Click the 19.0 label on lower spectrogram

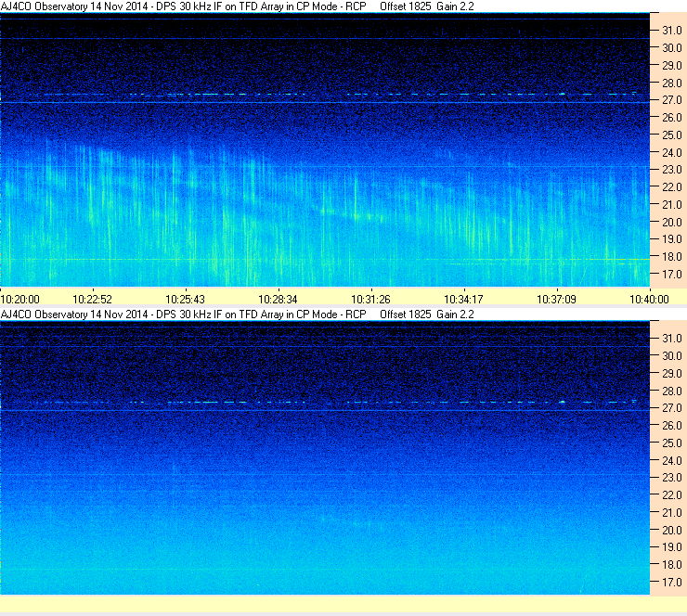point(671,547)
